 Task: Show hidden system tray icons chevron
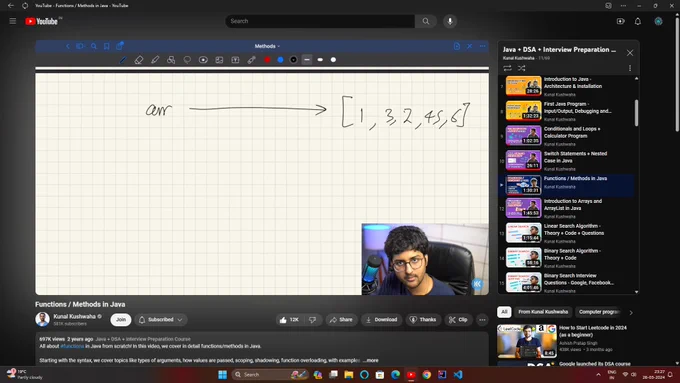click(598, 374)
